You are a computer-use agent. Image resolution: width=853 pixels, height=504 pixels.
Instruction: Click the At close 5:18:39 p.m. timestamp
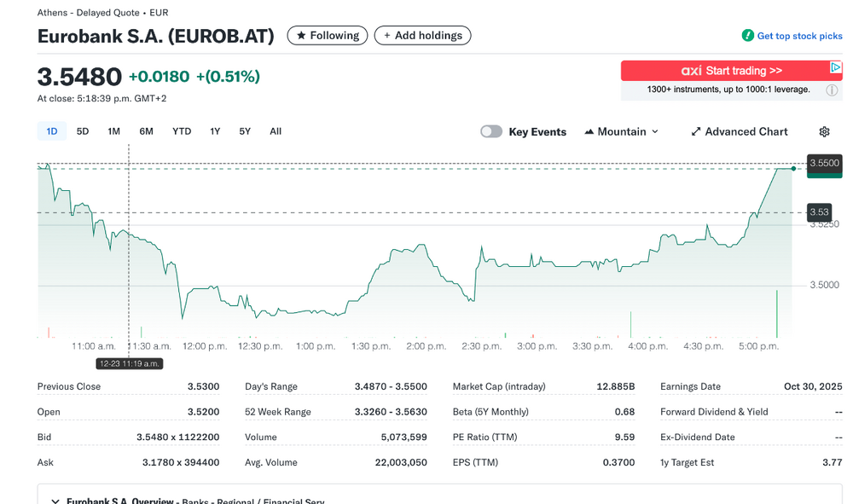(x=102, y=98)
